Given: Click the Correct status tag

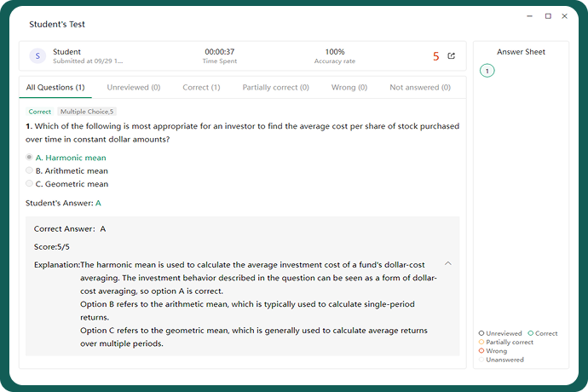Looking at the screenshot, I should tap(40, 112).
